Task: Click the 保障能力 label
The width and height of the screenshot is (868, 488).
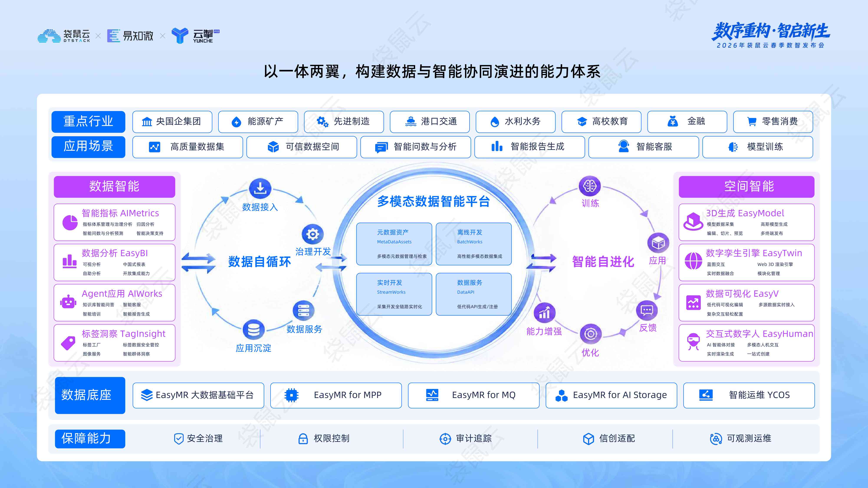Action: pyautogui.click(x=90, y=439)
